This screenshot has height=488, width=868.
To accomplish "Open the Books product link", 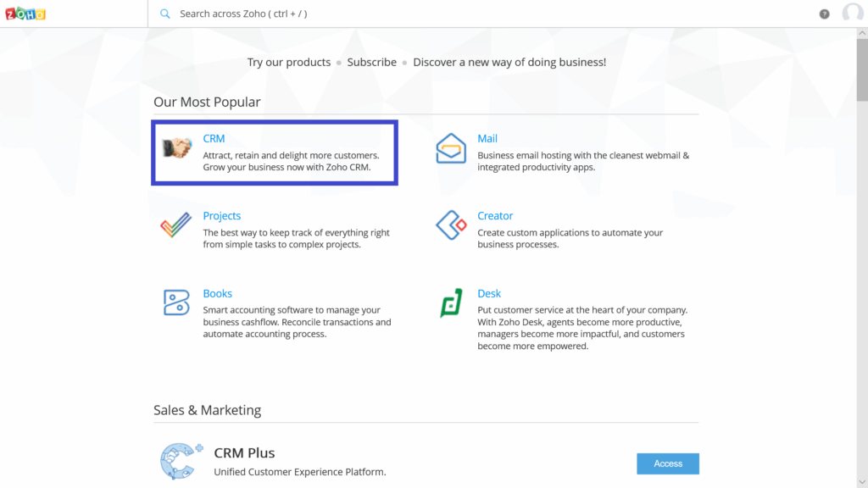I will (217, 293).
